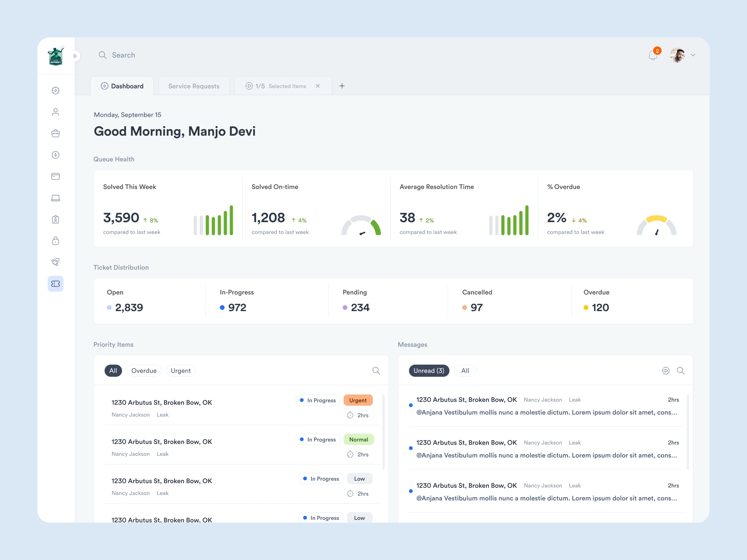Select the dollar coin sidebar icon

(56, 155)
